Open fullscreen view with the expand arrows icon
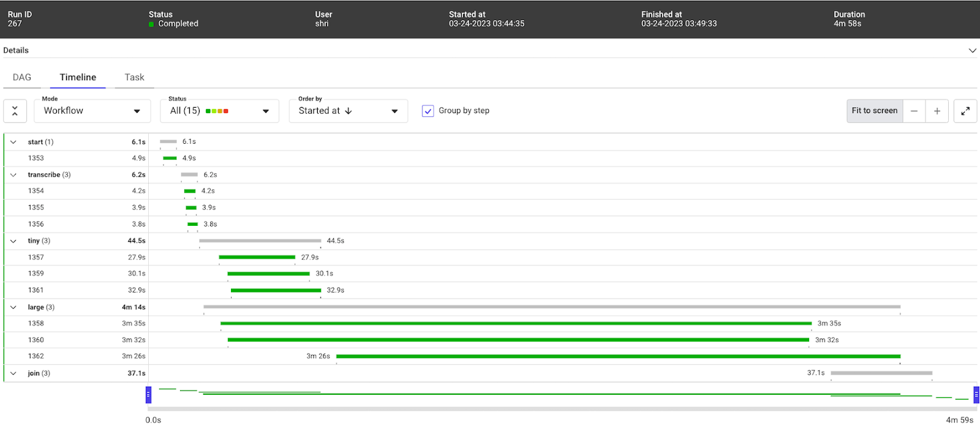980x426 pixels. 965,111
